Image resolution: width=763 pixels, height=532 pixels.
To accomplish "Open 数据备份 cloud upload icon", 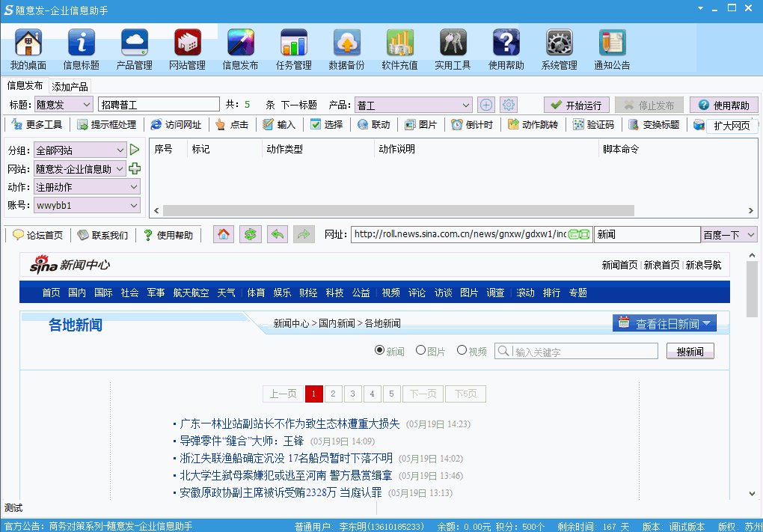I will click(x=346, y=43).
